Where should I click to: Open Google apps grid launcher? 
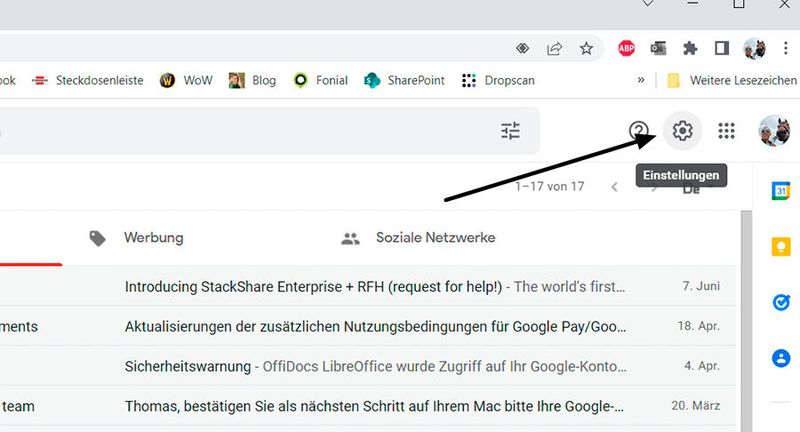[x=726, y=131]
